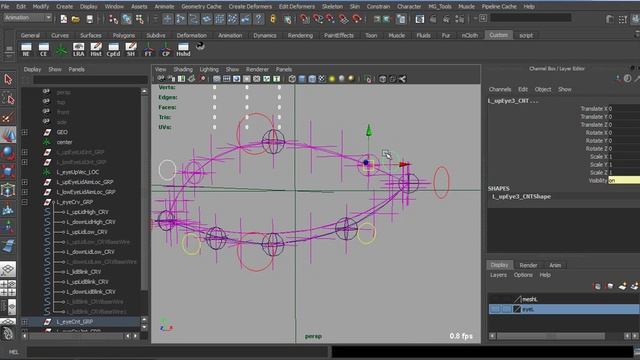Click the New Scene icon in status line
The height and width of the screenshot is (360, 640).
tap(64, 19)
